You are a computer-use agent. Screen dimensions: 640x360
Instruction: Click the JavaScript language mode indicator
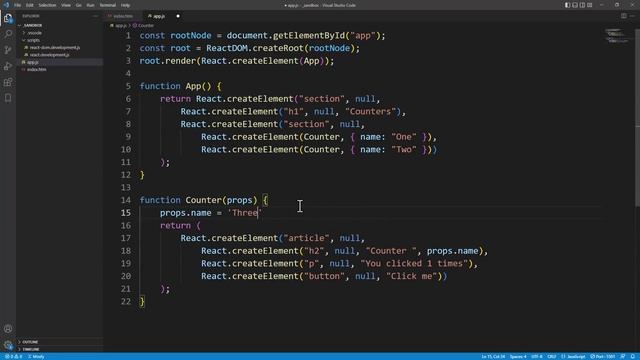(x=573, y=356)
